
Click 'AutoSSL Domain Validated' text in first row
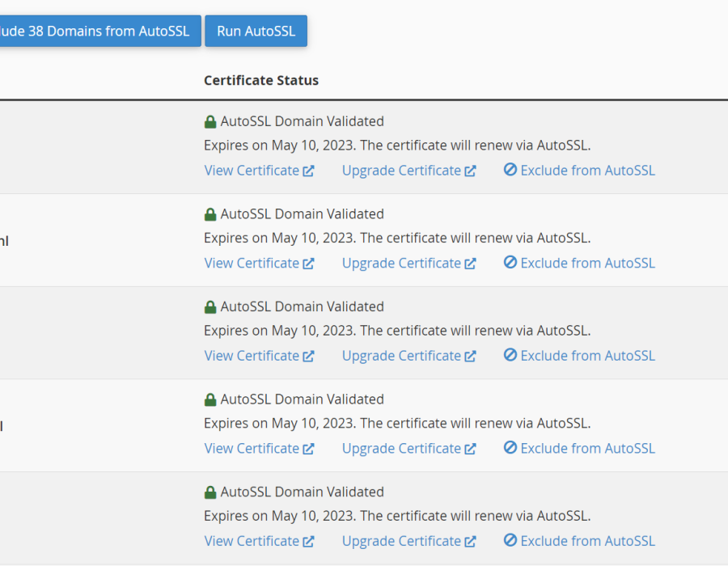click(x=303, y=121)
